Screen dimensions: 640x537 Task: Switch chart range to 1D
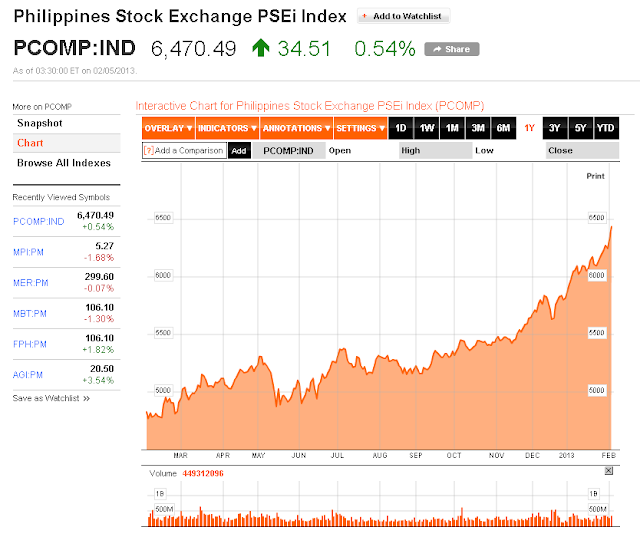401,128
